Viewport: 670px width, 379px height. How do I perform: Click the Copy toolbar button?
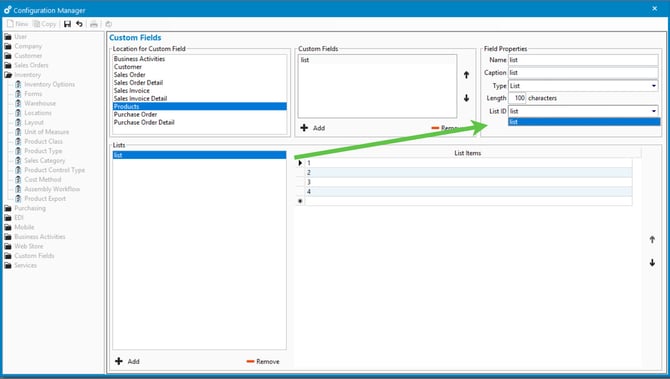(45, 24)
